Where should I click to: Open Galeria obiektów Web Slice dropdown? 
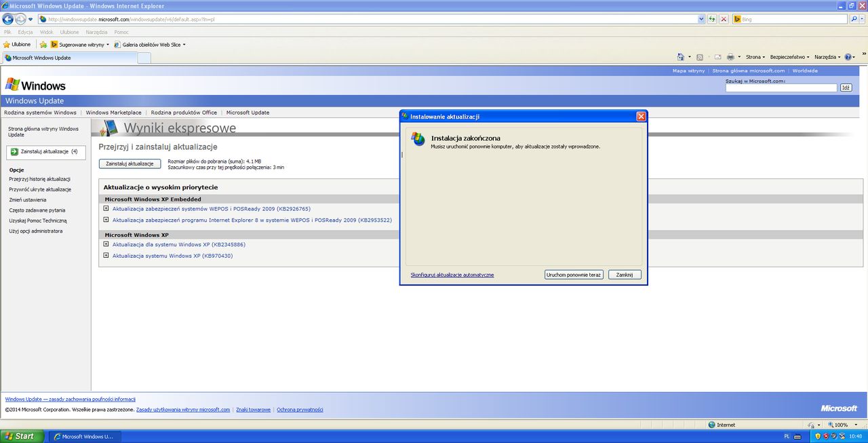click(150, 44)
